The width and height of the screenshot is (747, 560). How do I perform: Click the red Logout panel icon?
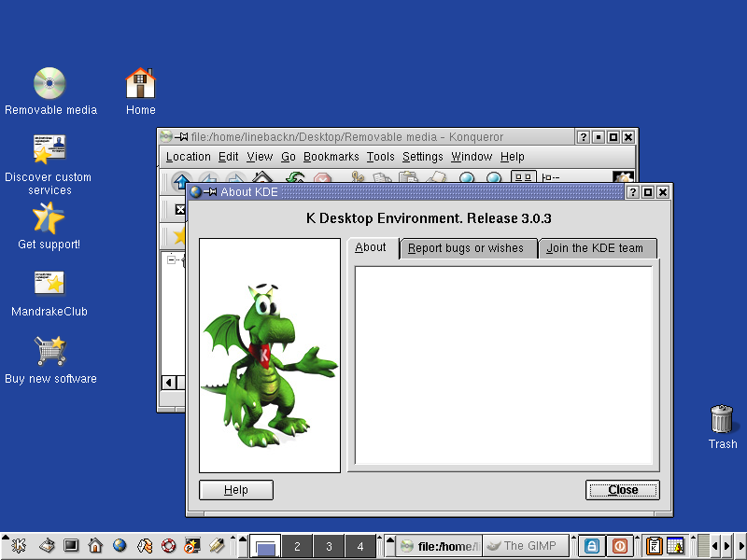click(619, 546)
